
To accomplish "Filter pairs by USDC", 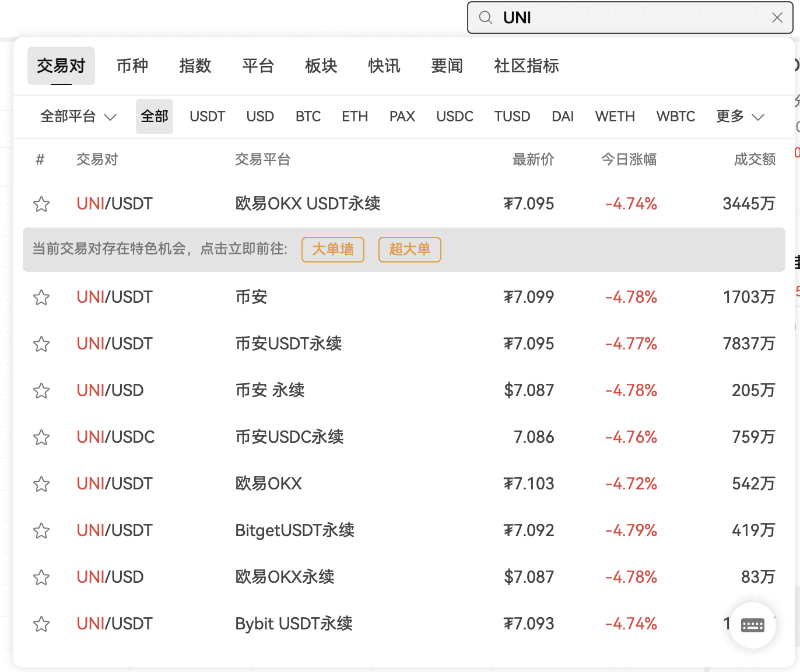I will tap(455, 117).
